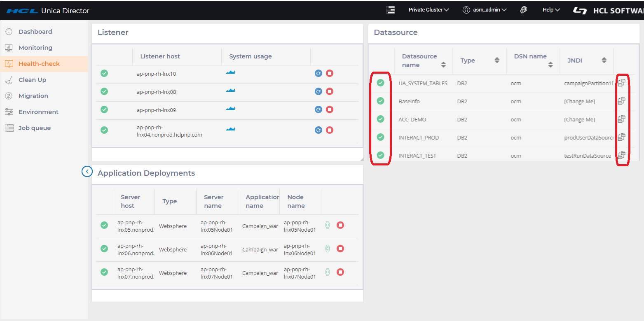The height and width of the screenshot is (321, 644).
Task: Open the Job queue section
Action: tap(35, 128)
